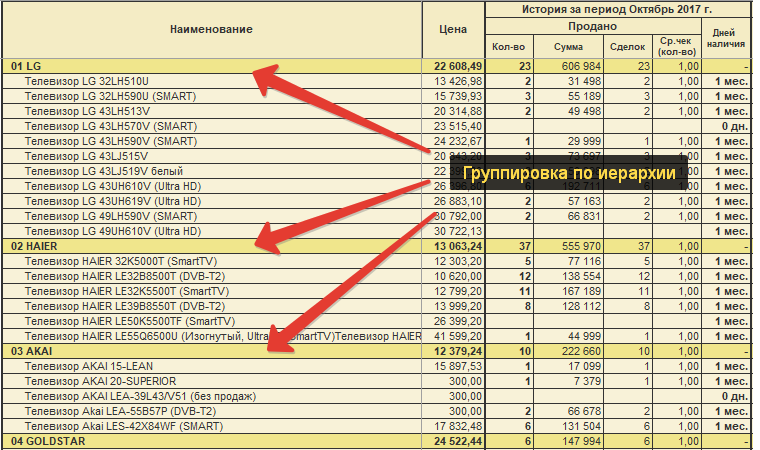
Task: Select row Телевизор Akai LEA-55B57P (DVB-T2)
Action: click(377, 411)
